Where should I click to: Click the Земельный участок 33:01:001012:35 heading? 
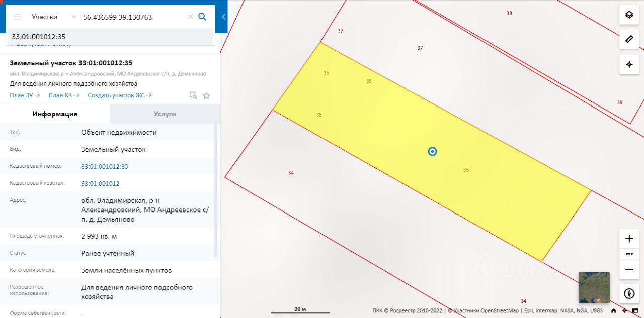pos(71,63)
